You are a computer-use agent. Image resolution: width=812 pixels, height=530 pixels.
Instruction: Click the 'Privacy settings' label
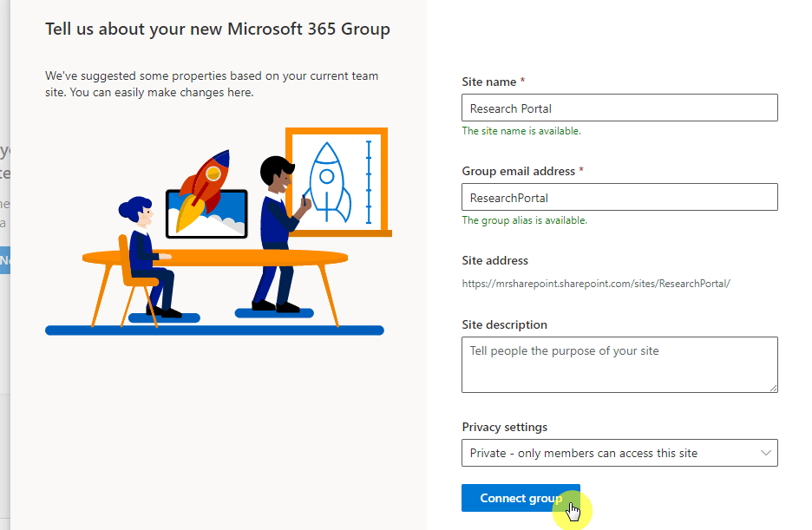point(504,427)
